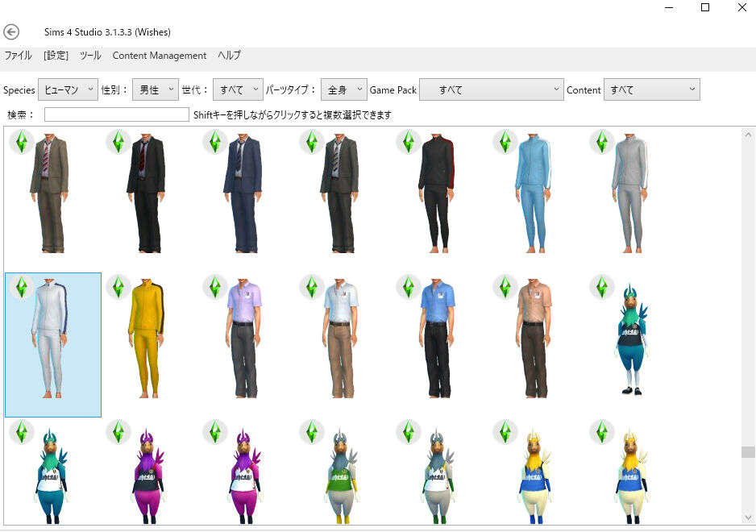Expand the Game Pack dropdown
The image size is (756, 532).
492,89
